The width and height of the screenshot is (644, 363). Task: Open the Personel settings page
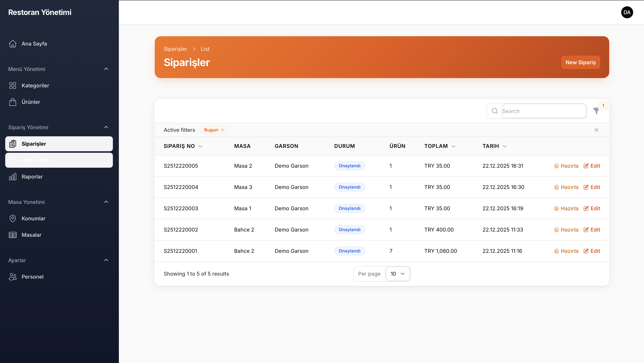coord(33,277)
